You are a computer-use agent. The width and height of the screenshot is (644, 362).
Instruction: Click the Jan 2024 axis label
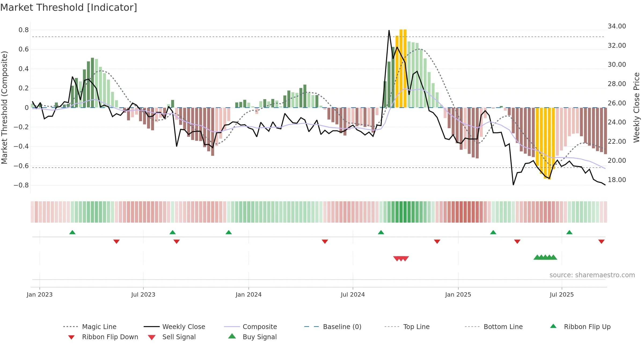[249, 294]
